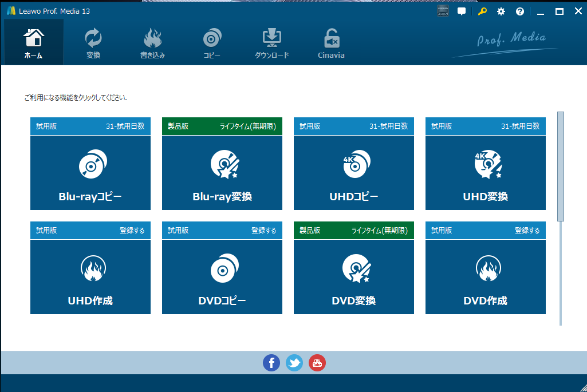Click 登録する on the UHD作成 tile
The height and width of the screenshot is (392, 587).
coord(132,231)
